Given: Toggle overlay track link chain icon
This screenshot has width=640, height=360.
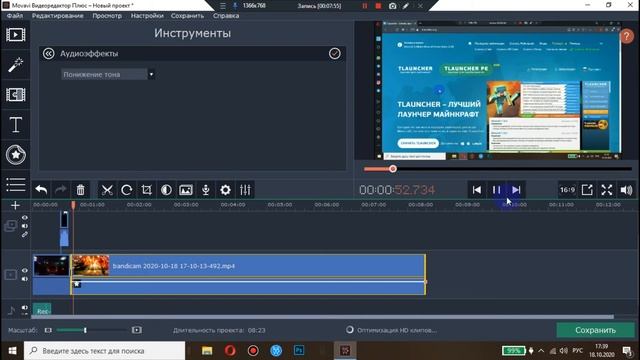Looking at the screenshot, I should point(25,234).
